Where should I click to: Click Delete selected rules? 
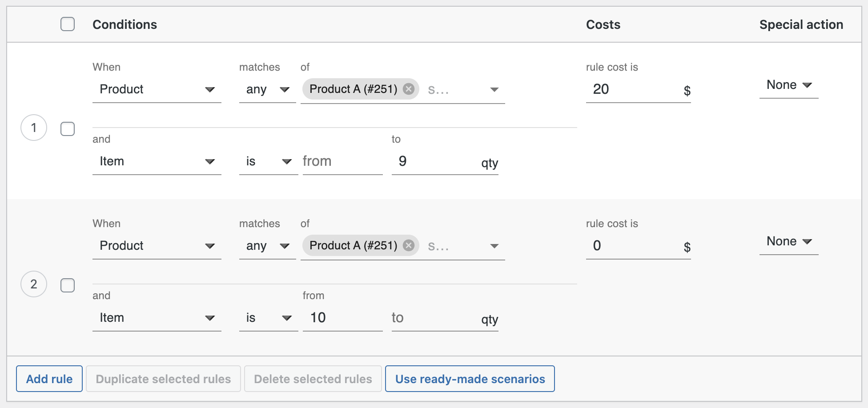tap(313, 379)
